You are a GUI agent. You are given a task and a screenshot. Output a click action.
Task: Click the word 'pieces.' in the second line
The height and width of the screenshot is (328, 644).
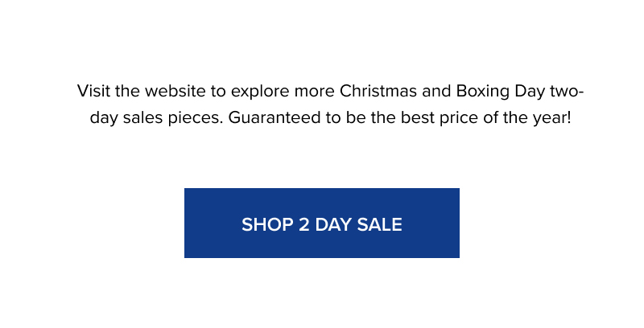[196, 118]
